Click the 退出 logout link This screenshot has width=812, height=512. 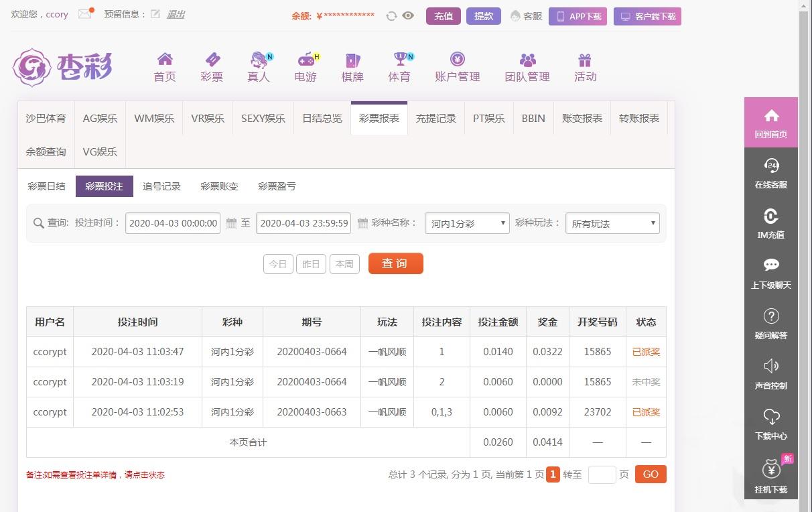click(176, 14)
